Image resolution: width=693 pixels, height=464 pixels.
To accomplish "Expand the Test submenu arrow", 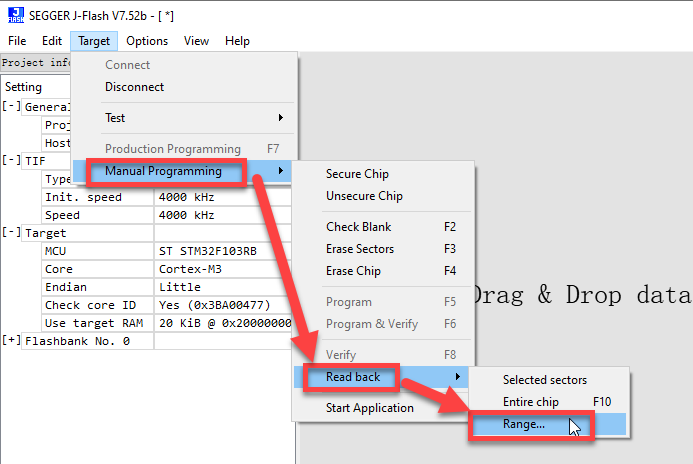I will point(281,118).
